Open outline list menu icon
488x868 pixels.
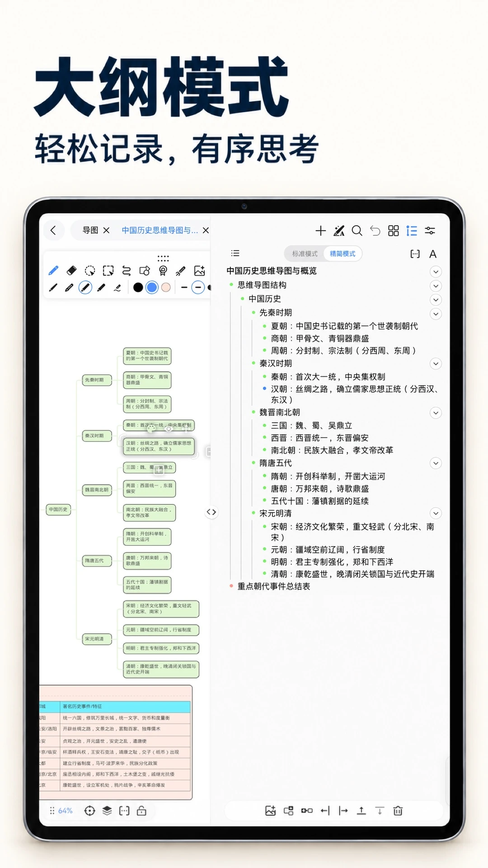(235, 253)
